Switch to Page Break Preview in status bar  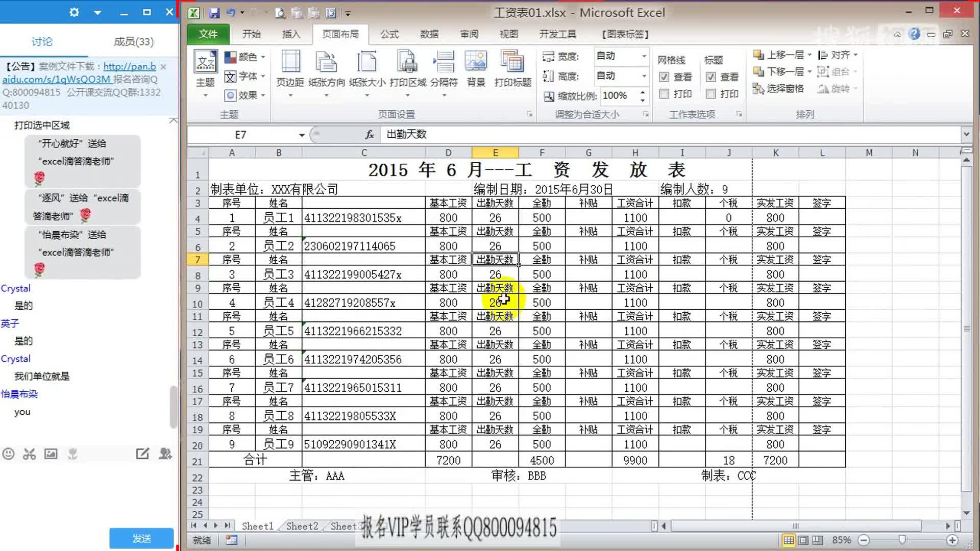[817, 540]
